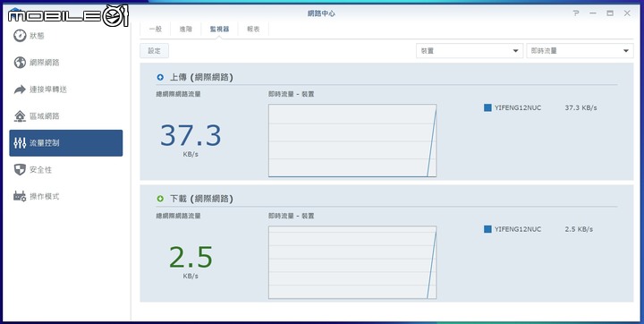Click the 安全性 shield icon

[20, 169]
